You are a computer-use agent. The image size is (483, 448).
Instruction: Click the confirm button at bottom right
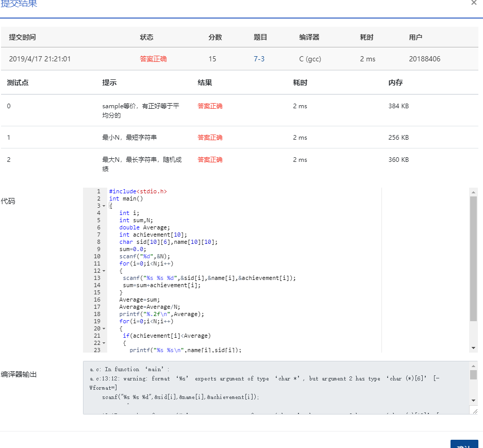464,444
